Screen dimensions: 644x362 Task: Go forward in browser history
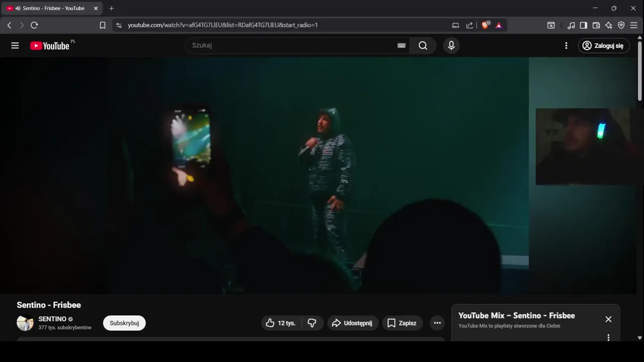pyautogui.click(x=22, y=25)
